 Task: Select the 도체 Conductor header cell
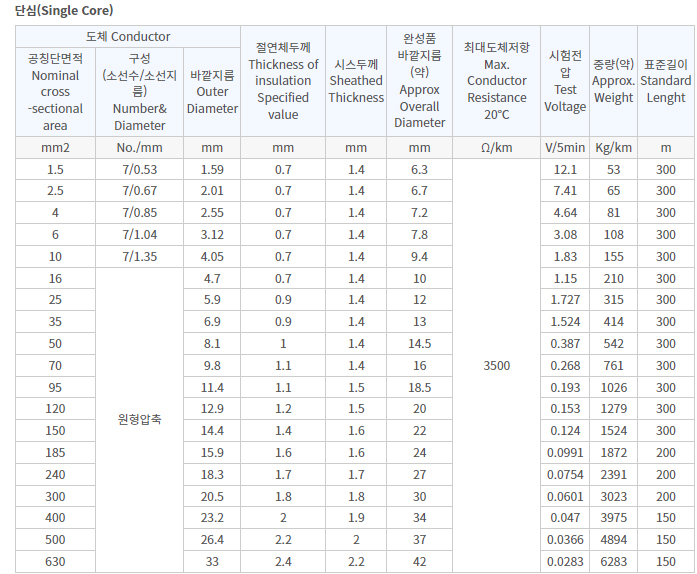pyautogui.click(x=128, y=37)
